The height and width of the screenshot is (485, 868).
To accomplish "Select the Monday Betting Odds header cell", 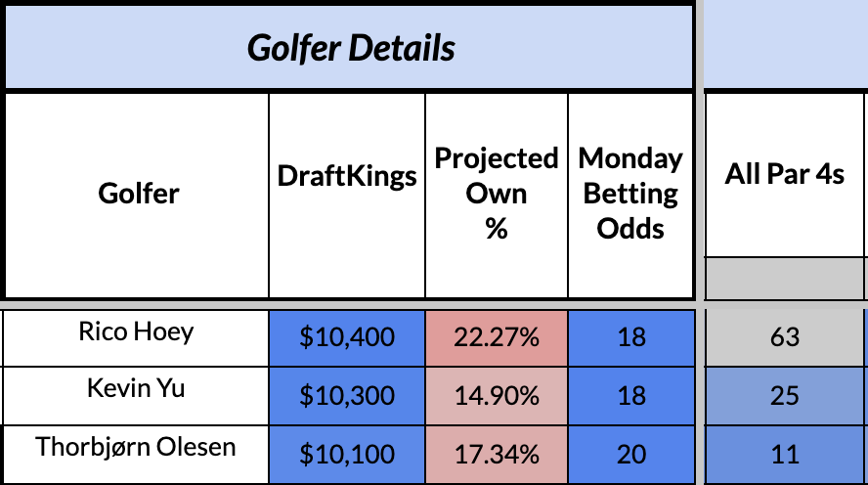I will (x=630, y=194).
